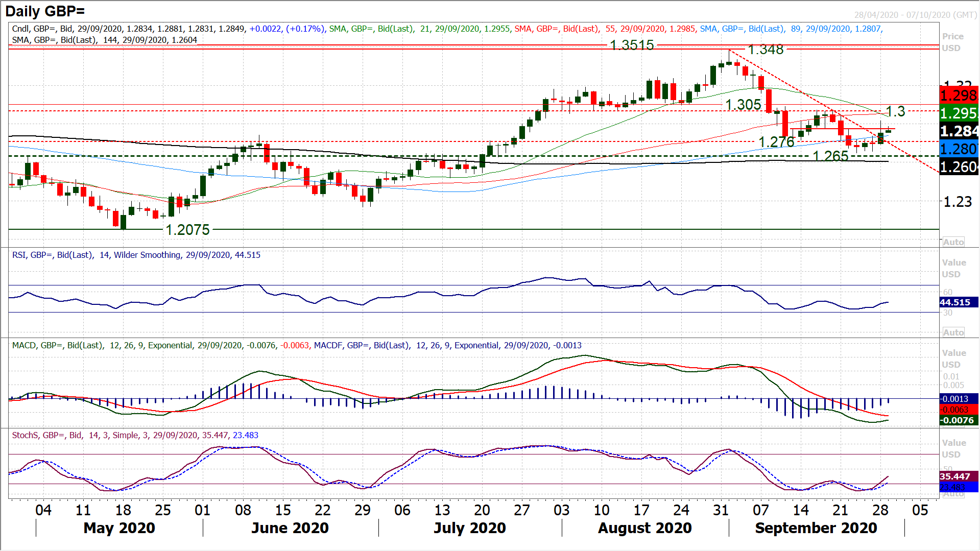Select the 1.3515 resistance level label
The width and height of the screenshot is (980, 551).
(x=632, y=45)
